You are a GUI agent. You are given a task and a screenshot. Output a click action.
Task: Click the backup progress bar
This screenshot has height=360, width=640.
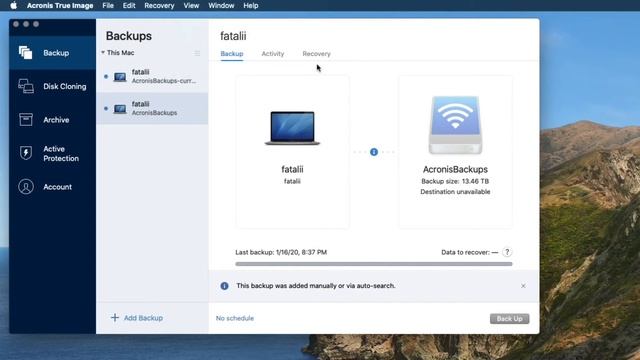tap(374, 264)
